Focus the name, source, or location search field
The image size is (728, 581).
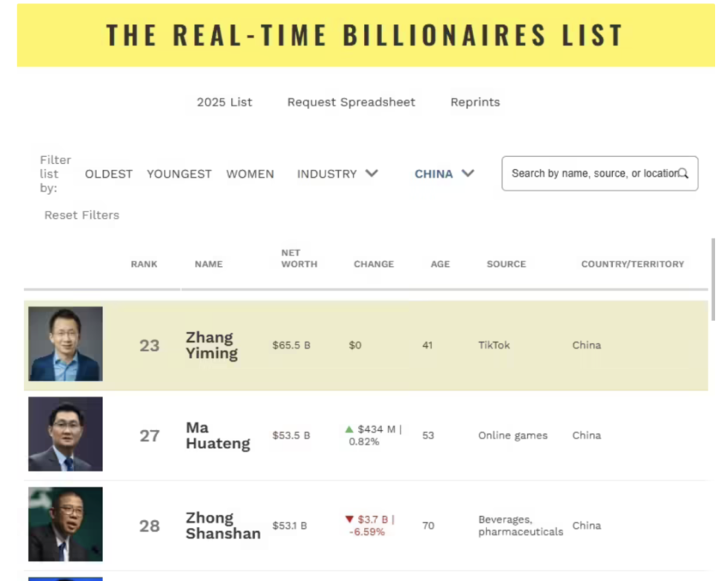click(x=591, y=174)
